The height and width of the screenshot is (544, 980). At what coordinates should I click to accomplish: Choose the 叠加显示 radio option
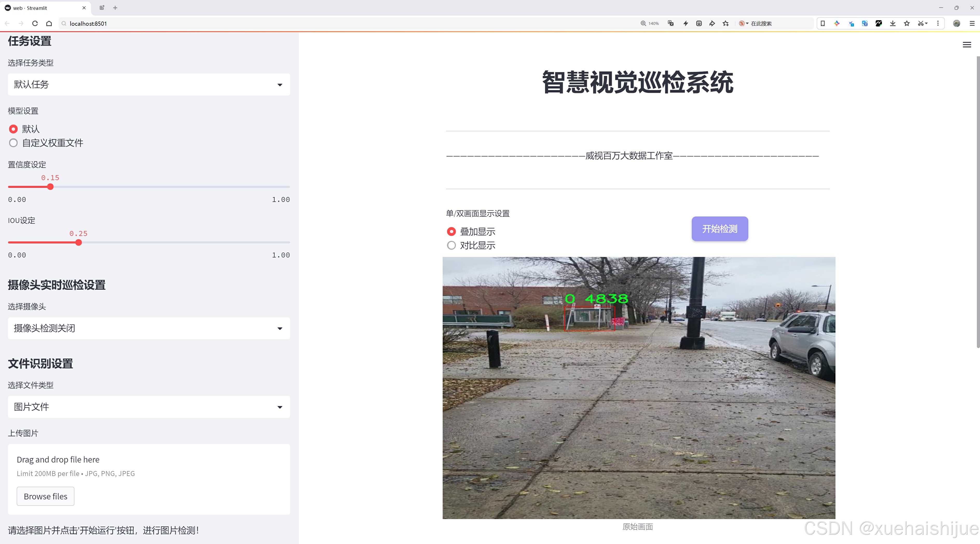point(451,232)
